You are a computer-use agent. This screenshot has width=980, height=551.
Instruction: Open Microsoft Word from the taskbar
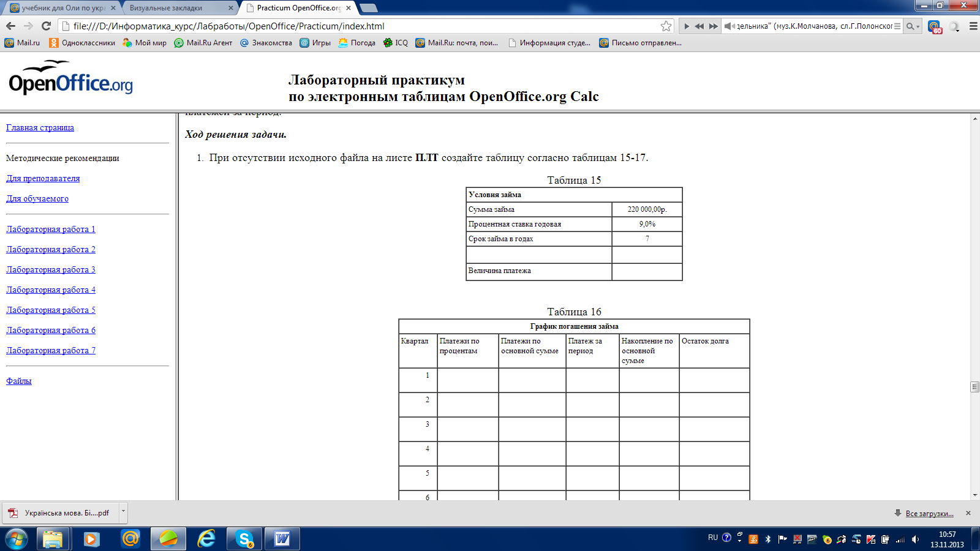click(282, 539)
